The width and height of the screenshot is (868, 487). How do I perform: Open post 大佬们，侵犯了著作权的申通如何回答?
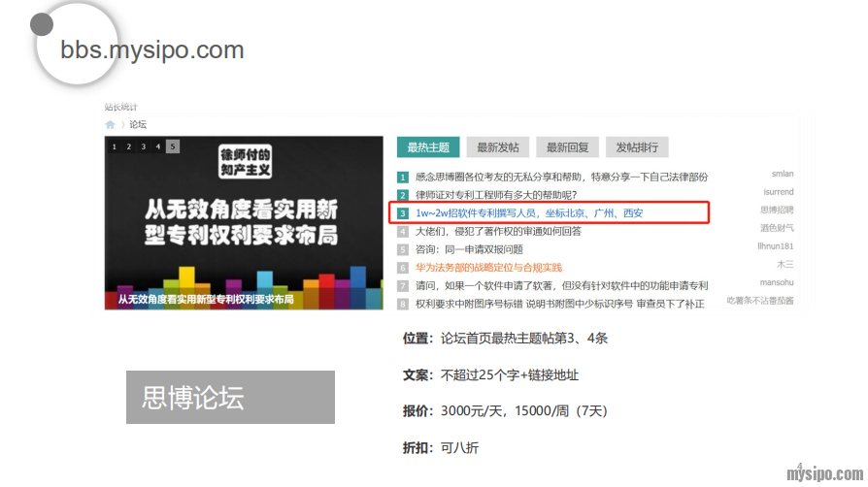pos(498,231)
